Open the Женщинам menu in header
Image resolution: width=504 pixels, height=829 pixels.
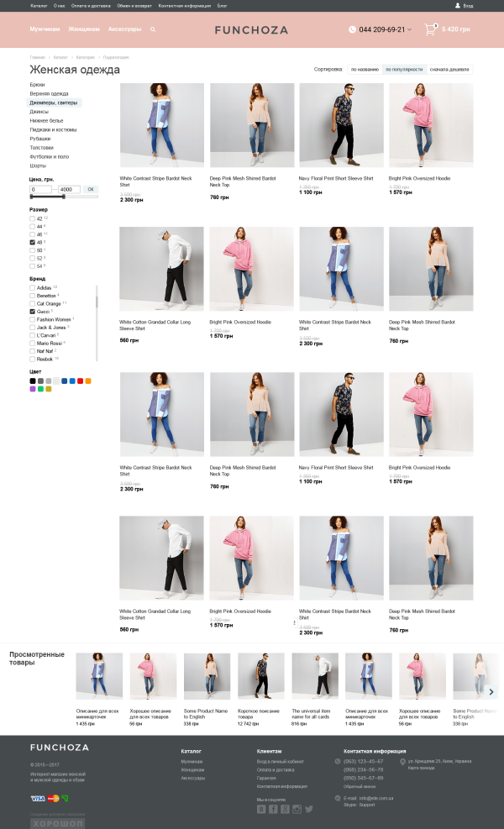coord(84,29)
